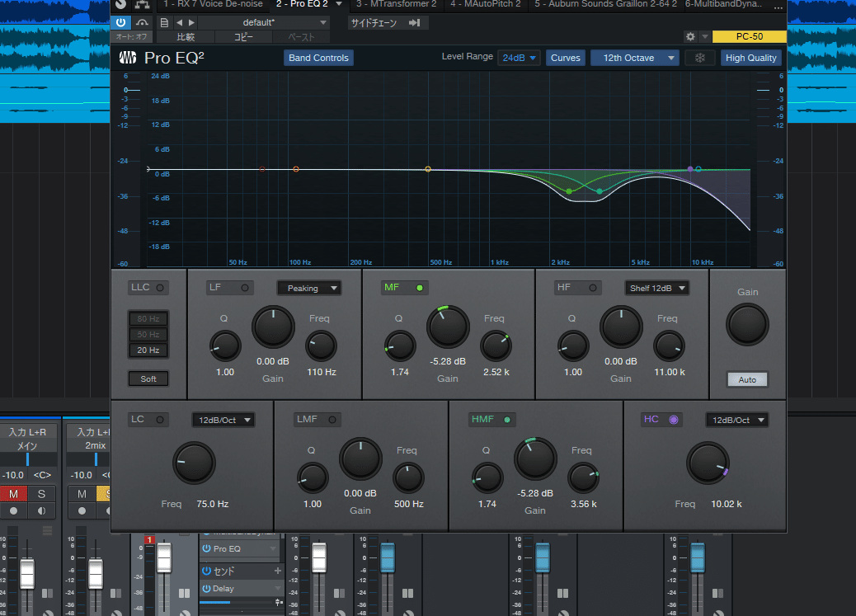The image size is (856, 616).
Task: Click the 'PC-50' yellow label field
Action: point(749,36)
